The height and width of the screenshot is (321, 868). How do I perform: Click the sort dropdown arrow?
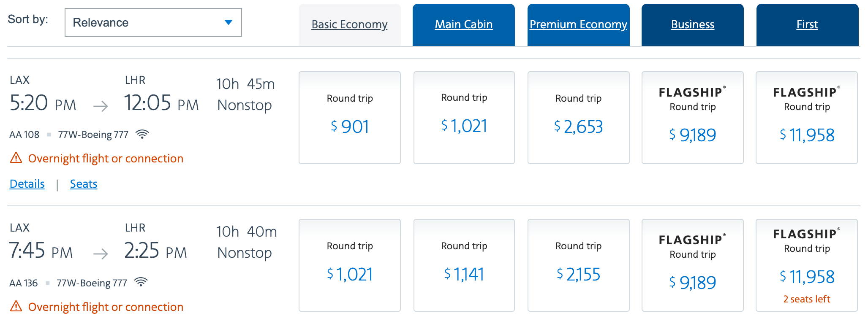click(229, 22)
